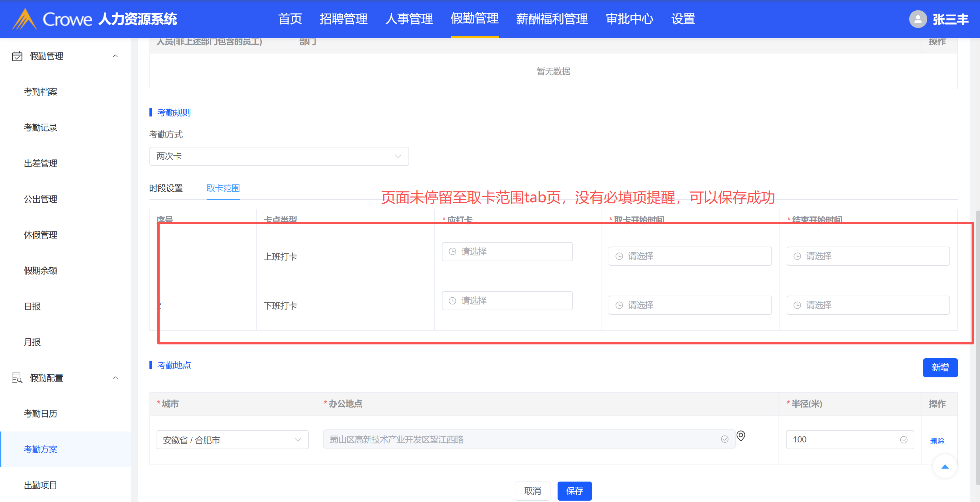Viewport: 980px width, 502px height.
Task: Collapse the 假勤管理 sidebar group
Action: tap(115, 56)
